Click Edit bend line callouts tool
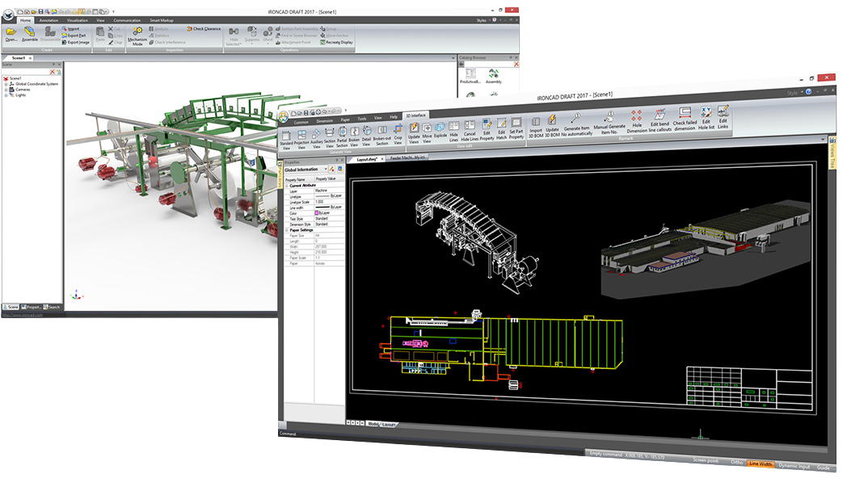Screen dimensions: 868x495 [x=659, y=120]
